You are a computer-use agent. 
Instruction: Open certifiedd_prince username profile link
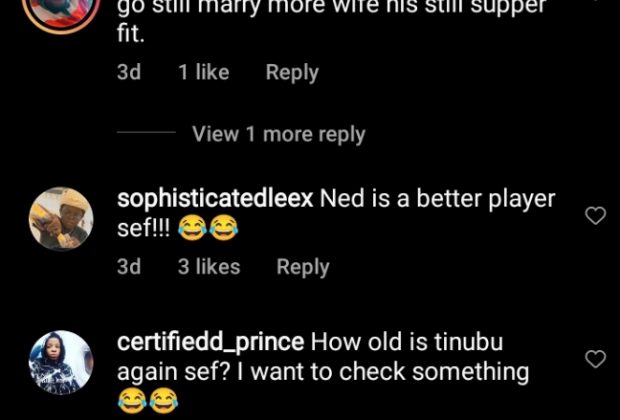(x=210, y=342)
